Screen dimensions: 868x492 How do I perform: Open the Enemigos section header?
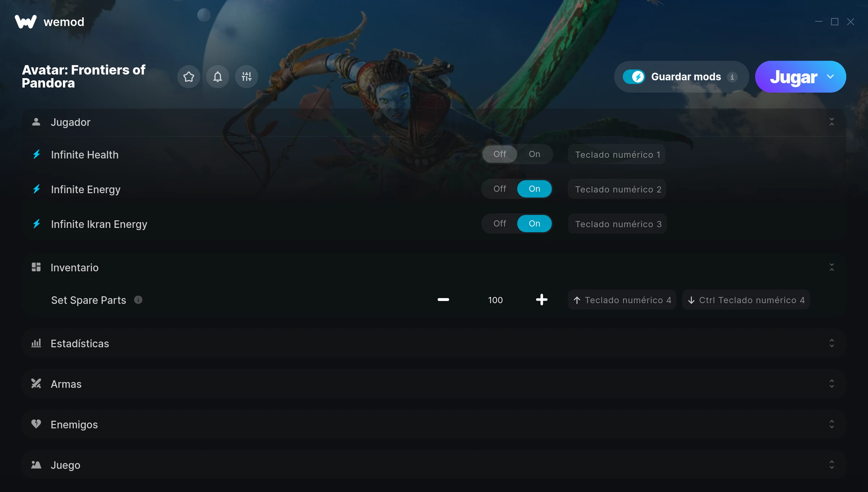(434, 424)
